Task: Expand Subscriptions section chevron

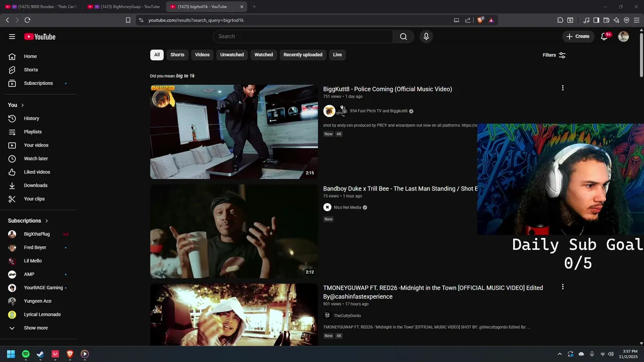Action: pos(47,221)
